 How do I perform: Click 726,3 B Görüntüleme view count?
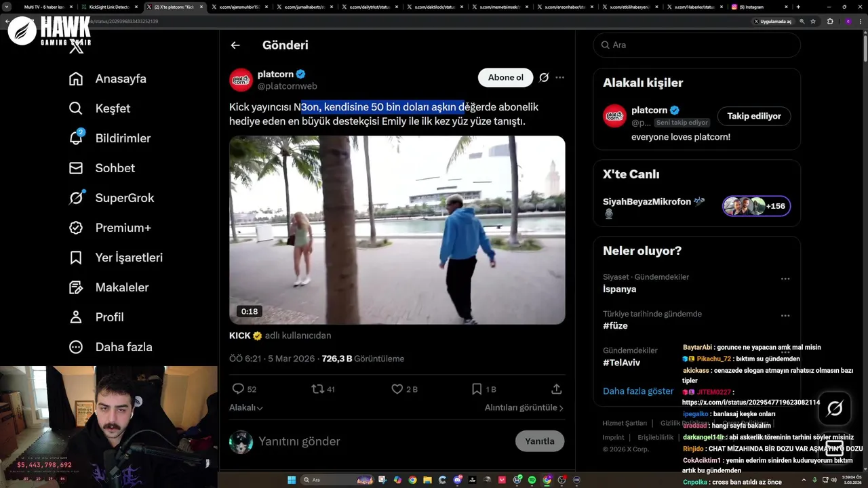tap(363, 359)
